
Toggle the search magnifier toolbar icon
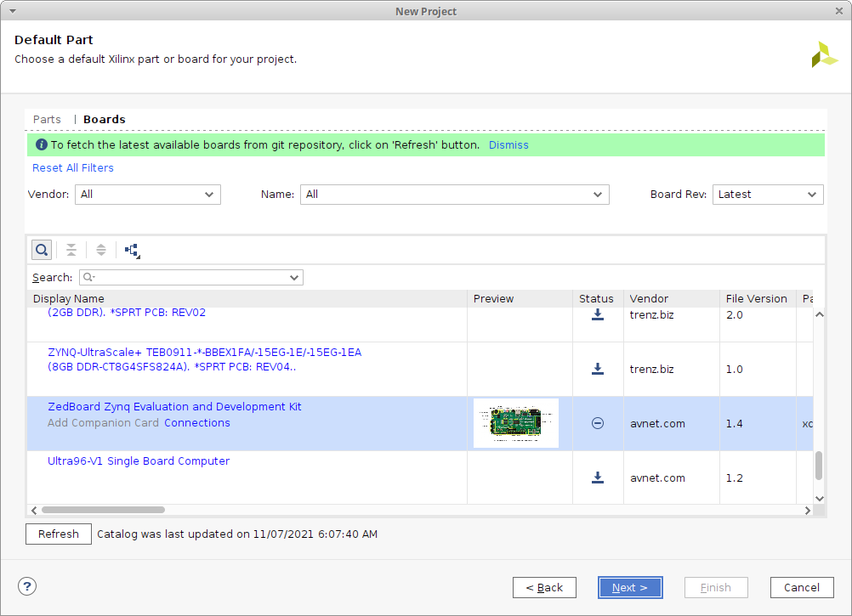click(x=41, y=250)
